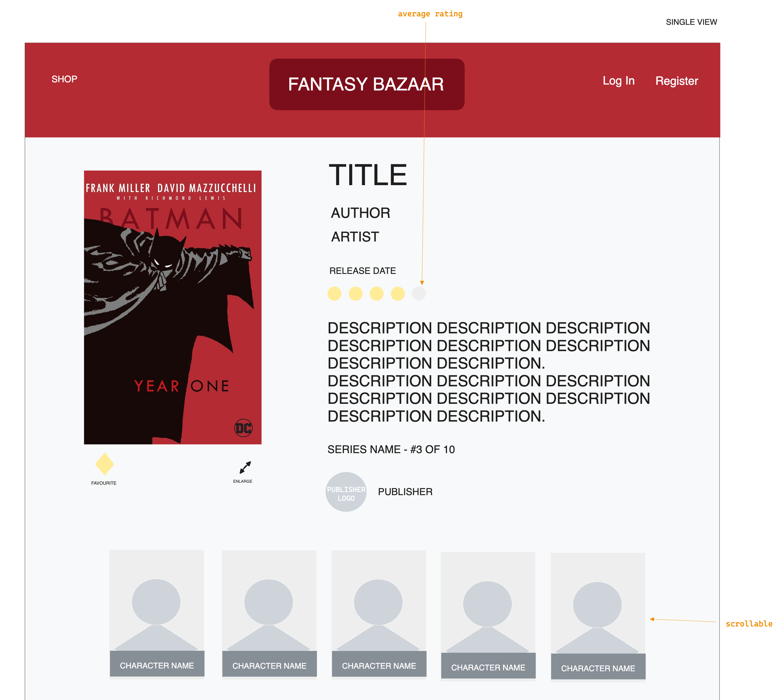This screenshot has width=783, height=700.
Task: Select the fourth yellow rating dot
Action: 398,293
